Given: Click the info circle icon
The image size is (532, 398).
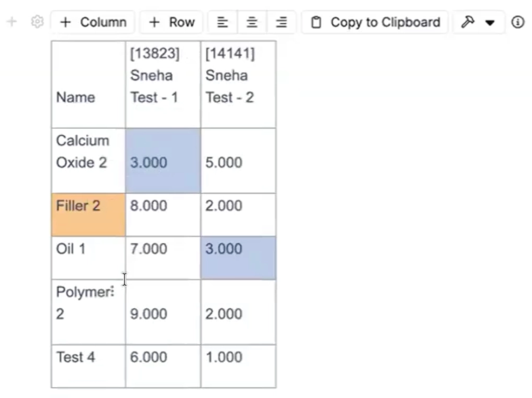Looking at the screenshot, I should click(518, 22).
